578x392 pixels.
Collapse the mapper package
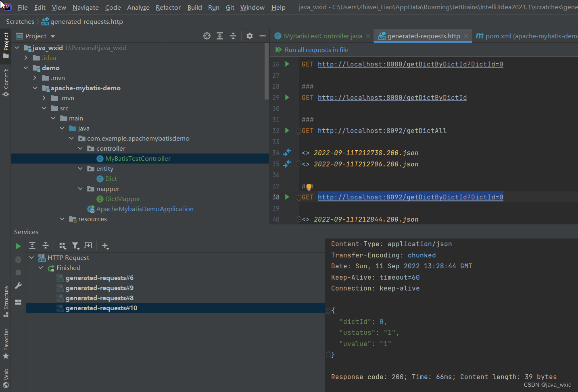pyautogui.click(x=80, y=189)
